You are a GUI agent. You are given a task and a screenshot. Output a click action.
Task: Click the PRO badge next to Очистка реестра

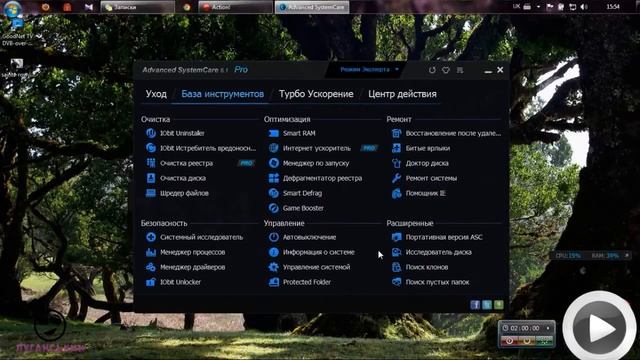pyautogui.click(x=246, y=163)
